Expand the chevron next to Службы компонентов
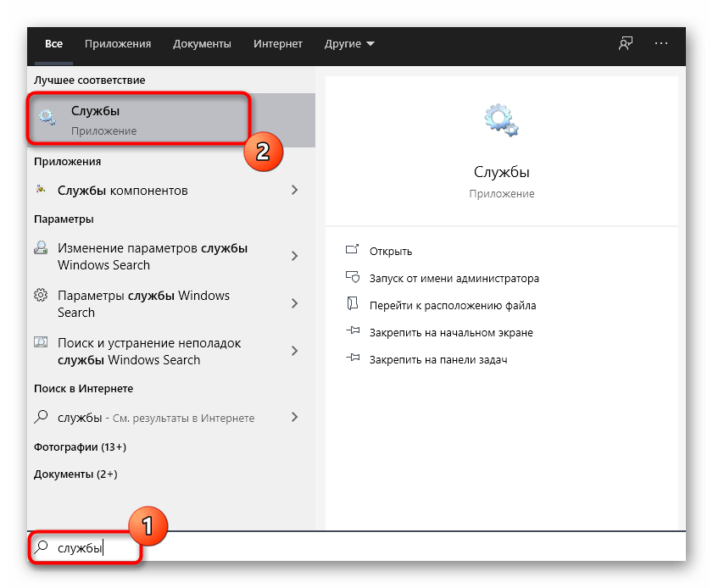The width and height of the screenshot is (713, 588). [x=295, y=190]
